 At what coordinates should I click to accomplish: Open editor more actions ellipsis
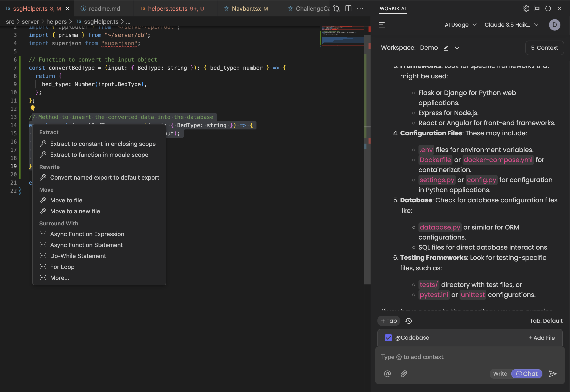[360, 8]
